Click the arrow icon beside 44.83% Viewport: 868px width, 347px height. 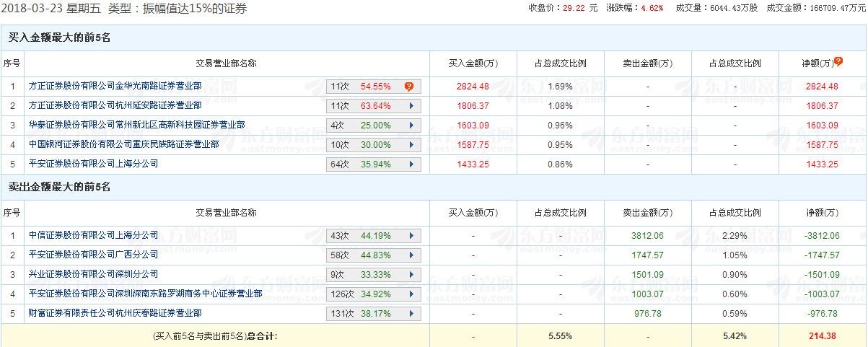(411, 255)
